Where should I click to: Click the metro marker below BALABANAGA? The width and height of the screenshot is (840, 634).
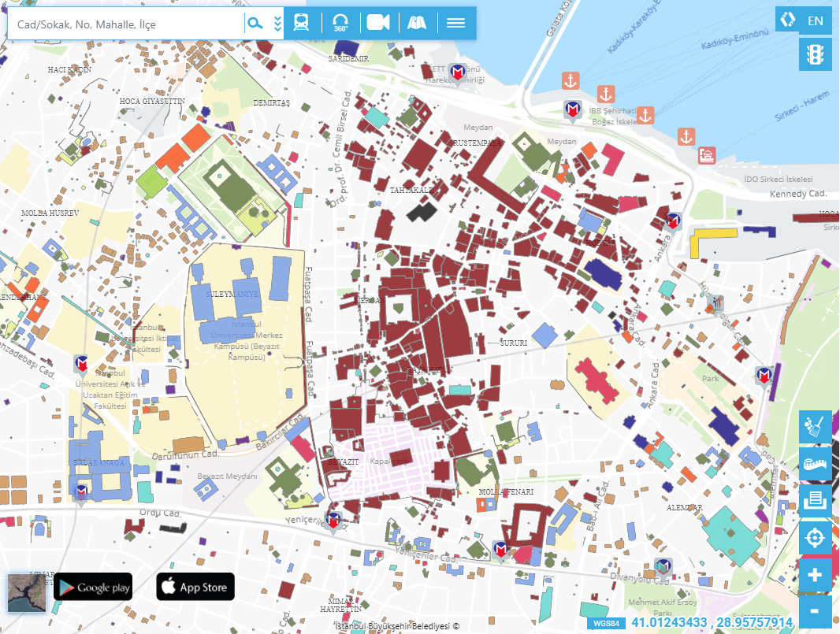[x=81, y=493]
